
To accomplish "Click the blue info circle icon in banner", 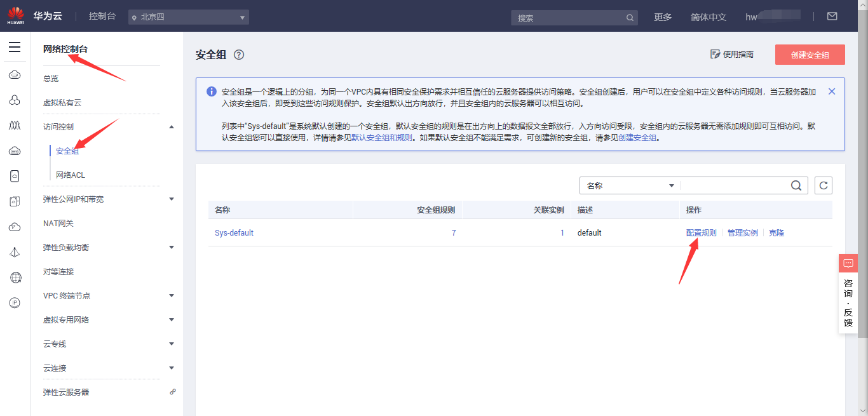I will point(212,91).
